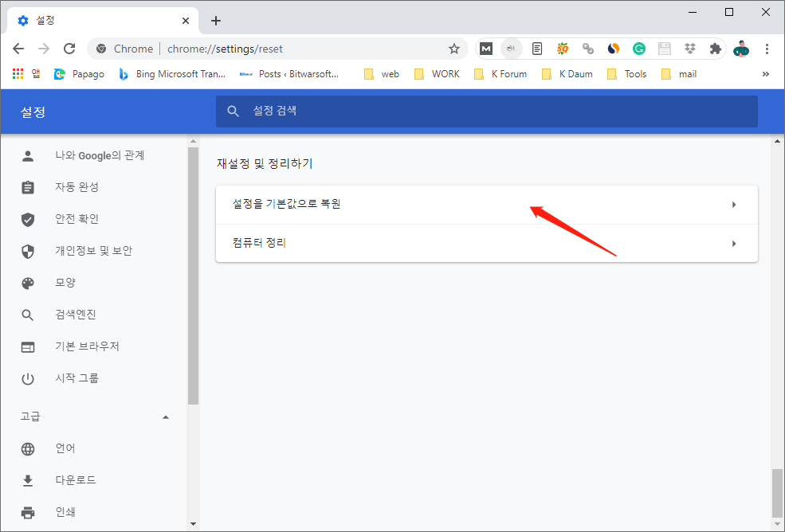Select the 설정 browser tab
785x532 pixels.
pyautogui.click(x=103, y=21)
